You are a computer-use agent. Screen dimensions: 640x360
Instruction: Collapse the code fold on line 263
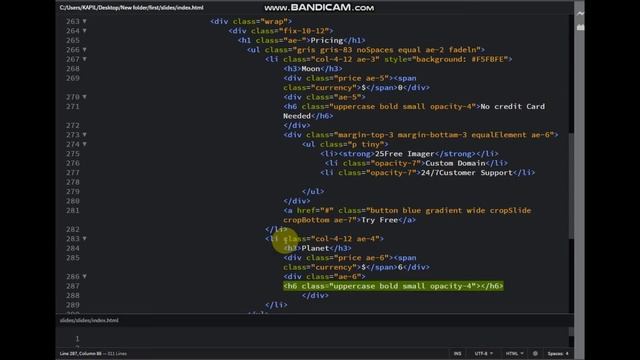click(84, 21)
